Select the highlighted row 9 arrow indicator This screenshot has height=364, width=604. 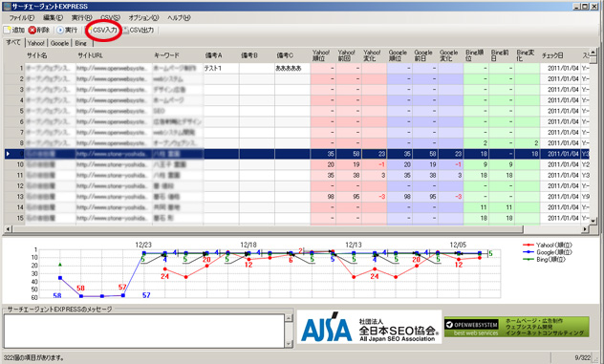(8, 154)
